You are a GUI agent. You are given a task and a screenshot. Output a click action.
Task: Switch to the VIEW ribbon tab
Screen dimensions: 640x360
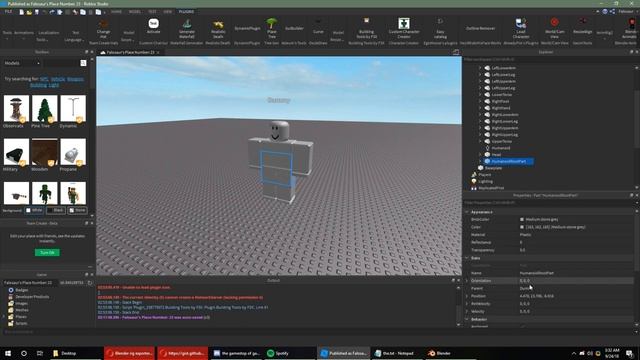coord(168,11)
